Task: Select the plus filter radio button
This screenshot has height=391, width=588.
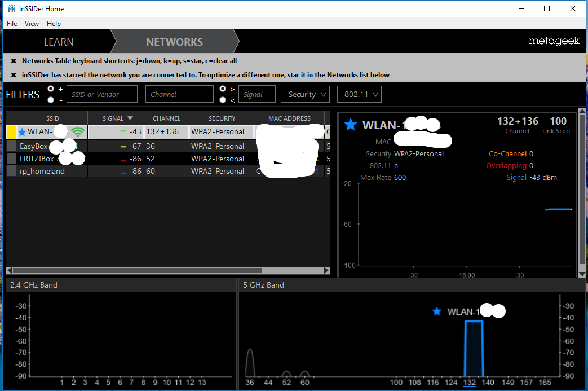Action: (51, 89)
